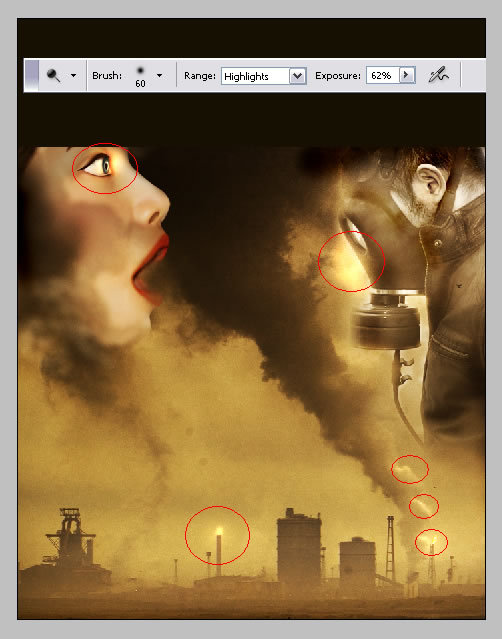Toggle the airbrush mode icon
Screen dimensions: 502x639
coord(438,75)
